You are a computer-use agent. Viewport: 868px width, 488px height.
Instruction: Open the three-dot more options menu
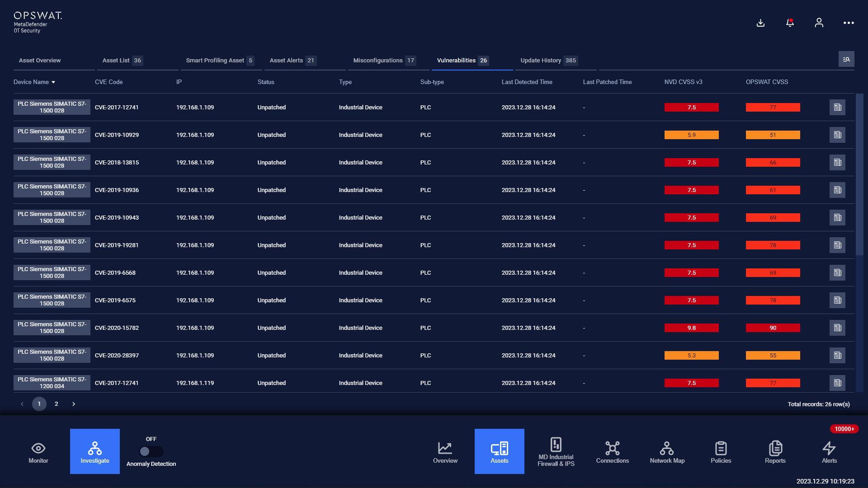coord(849,23)
